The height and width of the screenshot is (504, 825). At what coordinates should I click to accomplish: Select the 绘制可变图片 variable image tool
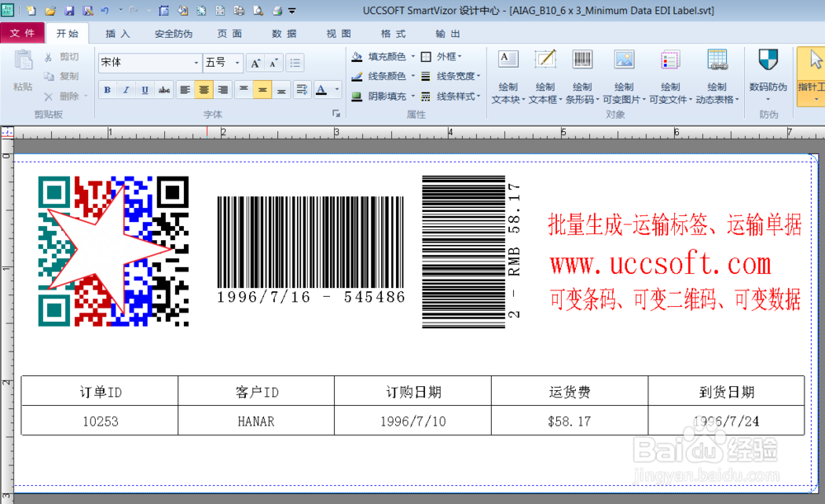[624, 77]
